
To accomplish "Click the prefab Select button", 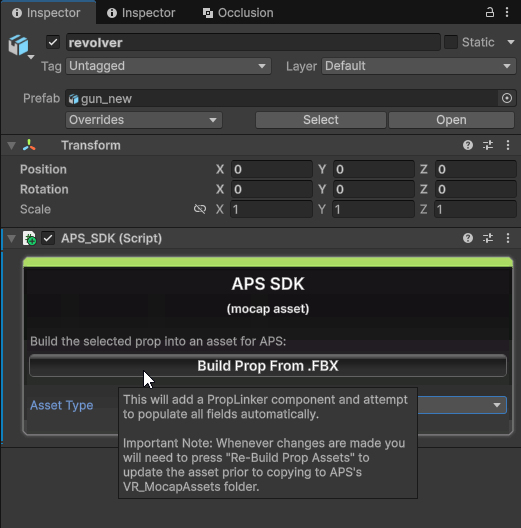I will pyautogui.click(x=321, y=120).
